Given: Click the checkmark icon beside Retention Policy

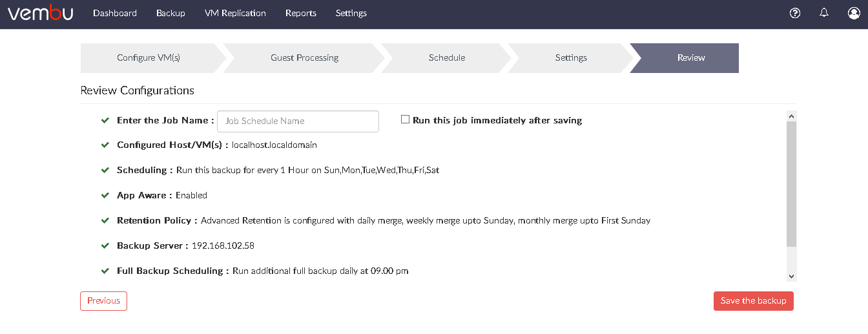Looking at the screenshot, I should tap(105, 220).
